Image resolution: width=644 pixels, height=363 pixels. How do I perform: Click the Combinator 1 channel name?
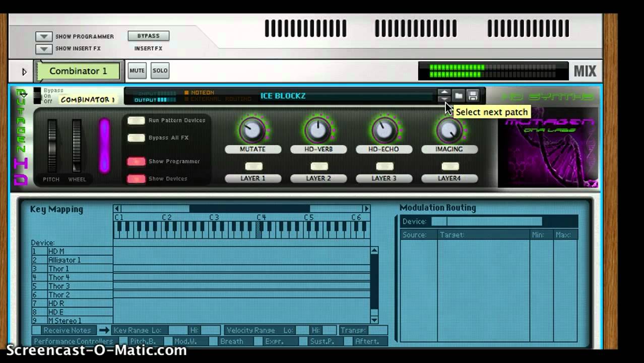[78, 71]
